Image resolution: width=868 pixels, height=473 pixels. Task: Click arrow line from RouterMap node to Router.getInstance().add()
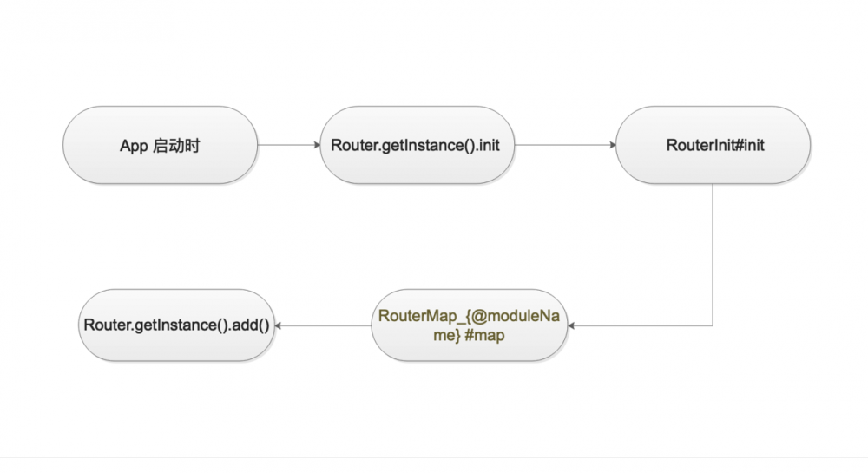[323, 325]
